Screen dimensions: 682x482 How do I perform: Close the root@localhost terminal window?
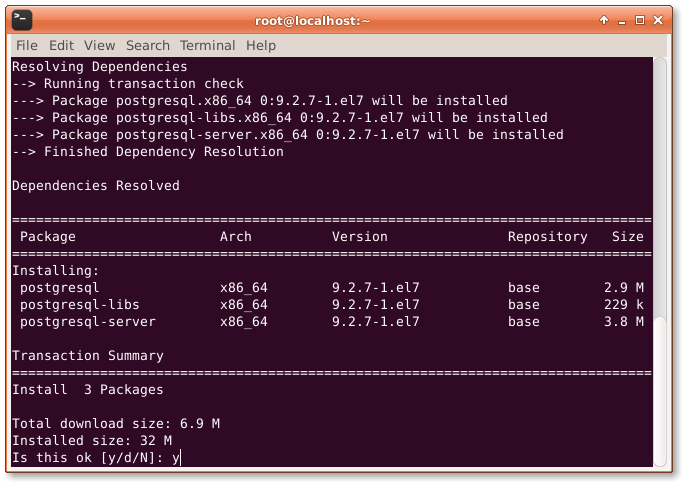coord(660,20)
